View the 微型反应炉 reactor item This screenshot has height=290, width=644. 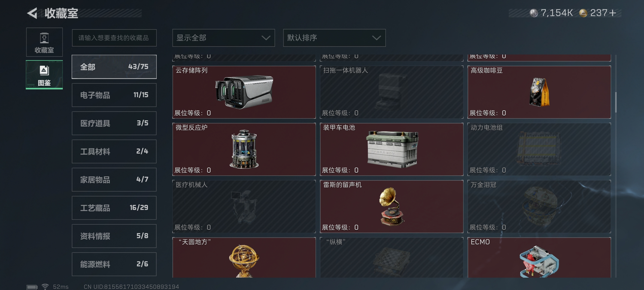pyautogui.click(x=244, y=149)
